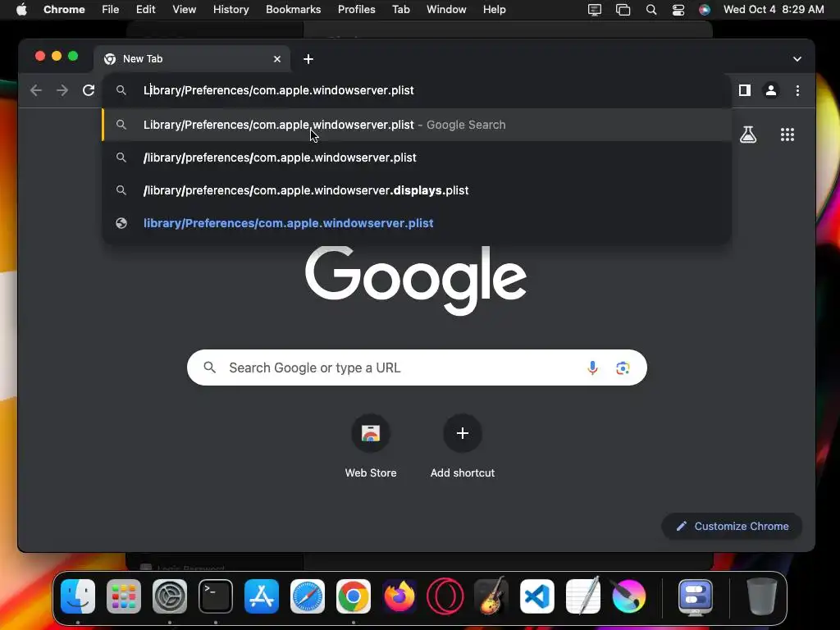Open Firefox from the Dock

click(x=399, y=596)
